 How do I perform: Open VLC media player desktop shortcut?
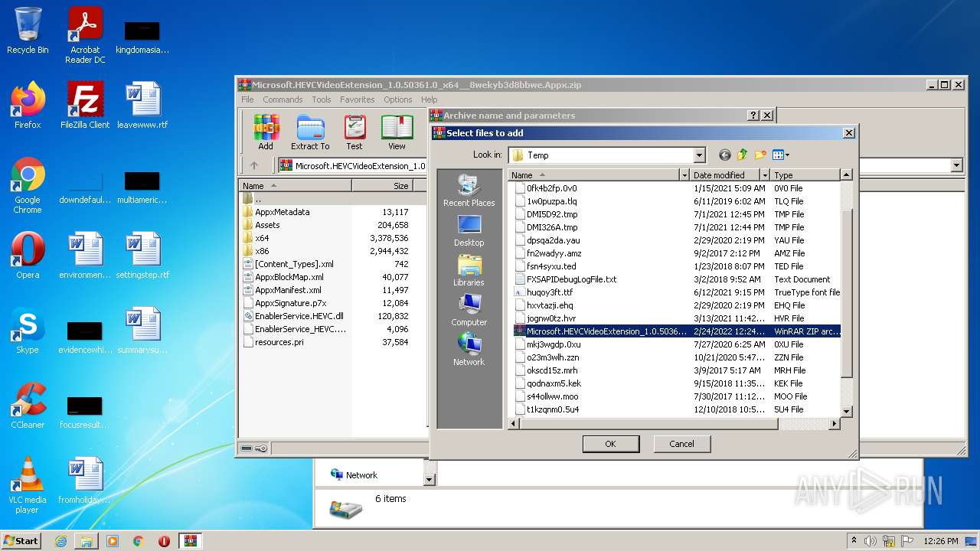28,485
